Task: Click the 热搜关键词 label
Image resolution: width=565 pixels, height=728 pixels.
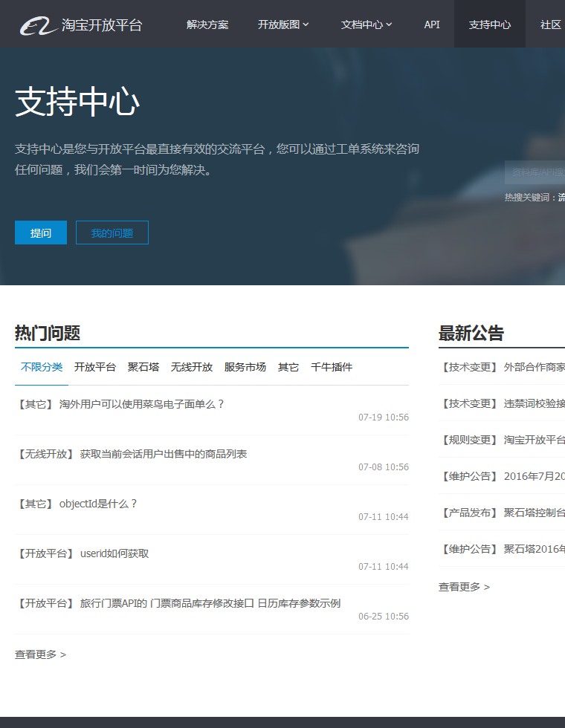Action: [x=530, y=198]
